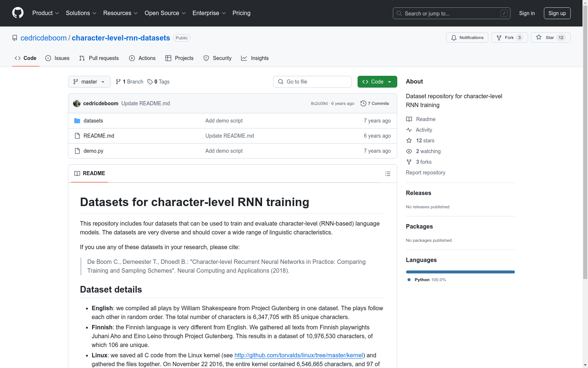The height and width of the screenshot is (368, 588).
Task: Click the cedricdeboom avatar in commit bar
Action: pos(77,103)
